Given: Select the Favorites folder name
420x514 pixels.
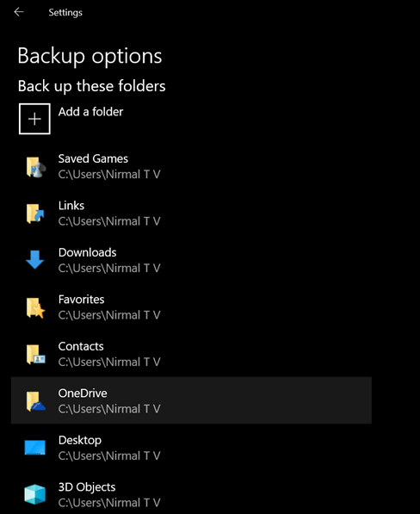Looking at the screenshot, I should 81,300.
